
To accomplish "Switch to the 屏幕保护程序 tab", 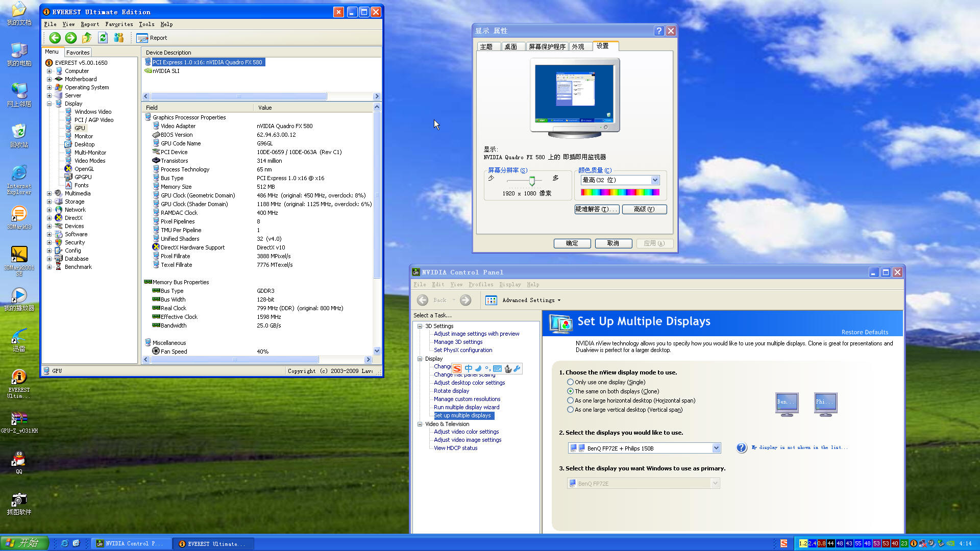I will coord(547,47).
